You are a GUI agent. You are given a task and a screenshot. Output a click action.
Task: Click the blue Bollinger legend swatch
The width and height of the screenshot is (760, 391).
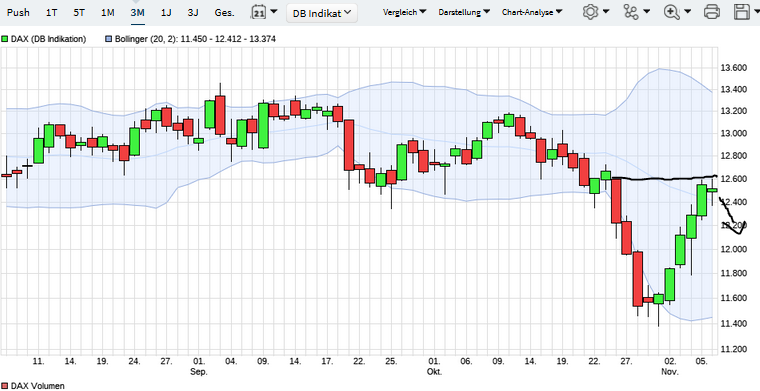(109, 39)
